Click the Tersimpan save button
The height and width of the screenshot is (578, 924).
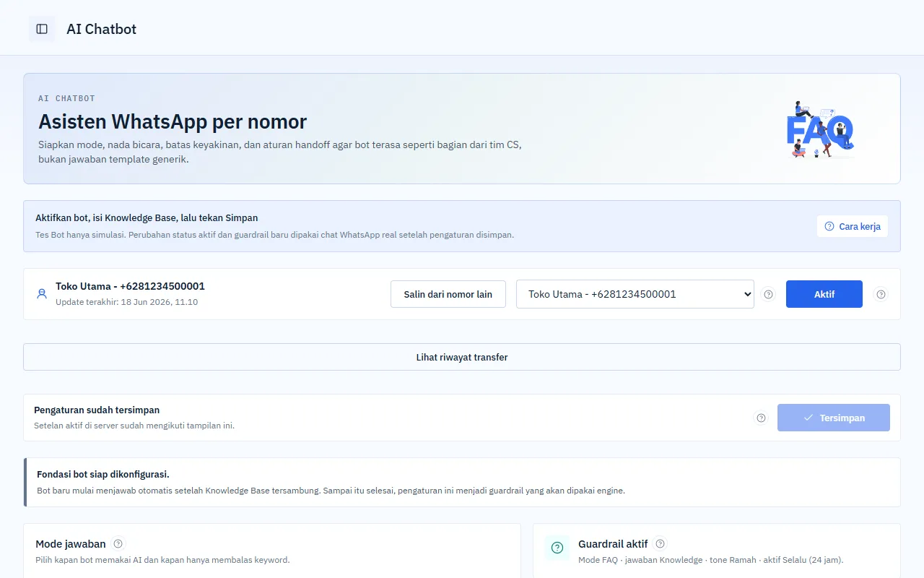[x=834, y=418]
